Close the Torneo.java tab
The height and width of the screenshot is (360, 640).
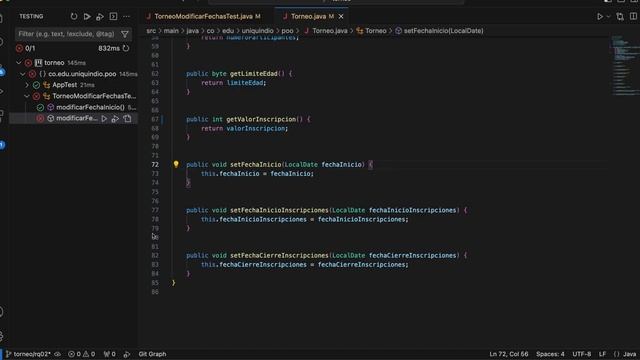click(341, 17)
